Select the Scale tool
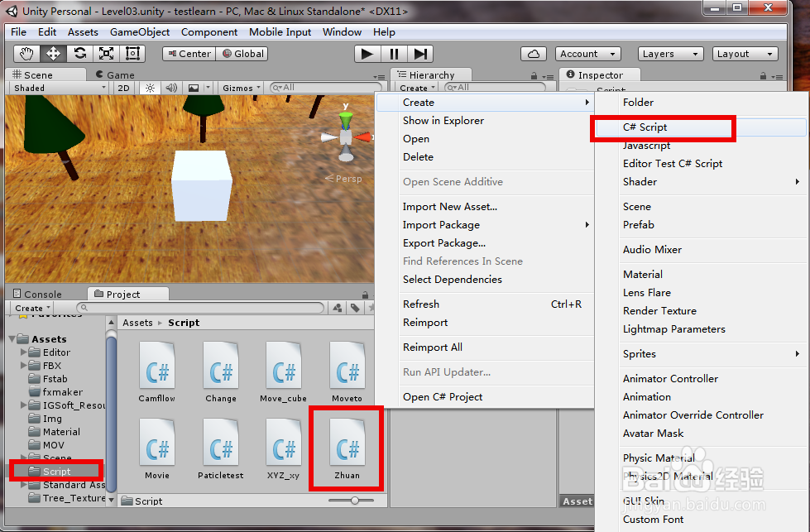This screenshot has width=810, height=532. click(x=106, y=54)
